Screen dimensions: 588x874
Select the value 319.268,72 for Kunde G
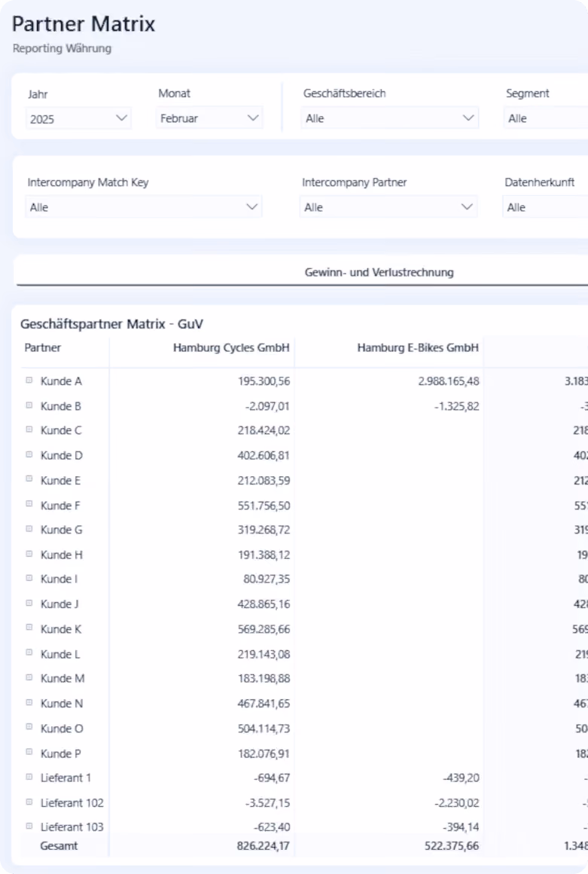[264, 530]
